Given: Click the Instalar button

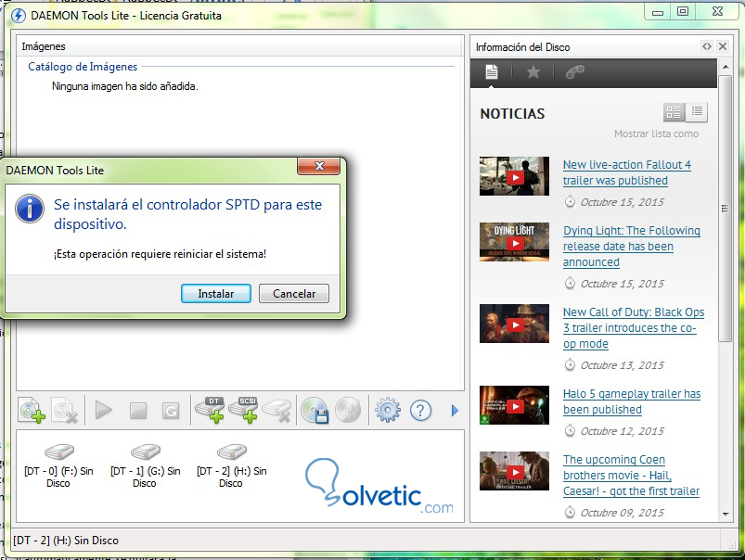Looking at the screenshot, I should [216, 294].
